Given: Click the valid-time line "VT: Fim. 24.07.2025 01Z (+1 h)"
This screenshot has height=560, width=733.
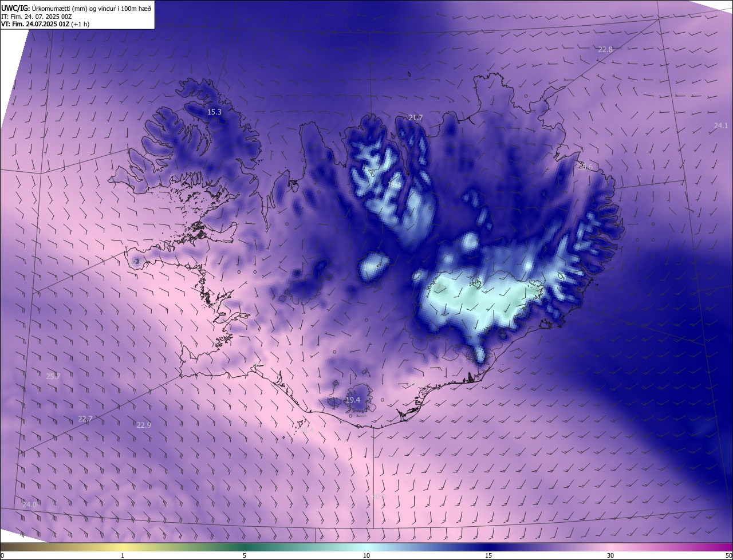Looking at the screenshot, I should point(45,24).
